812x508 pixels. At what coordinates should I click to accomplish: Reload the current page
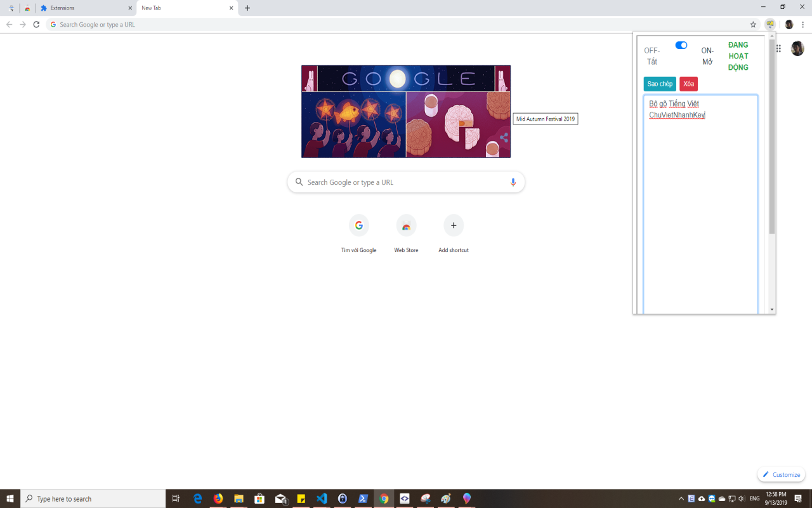pyautogui.click(x=36, y=25)
